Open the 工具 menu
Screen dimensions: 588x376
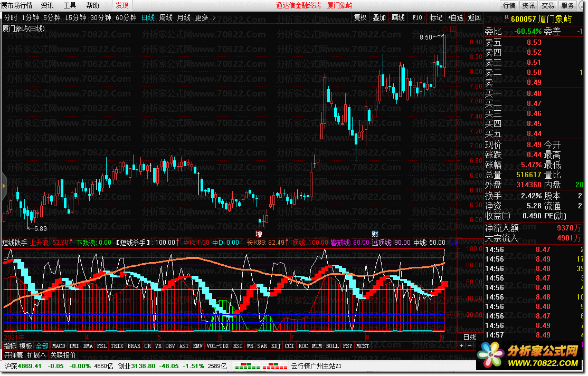pos(70,5)
